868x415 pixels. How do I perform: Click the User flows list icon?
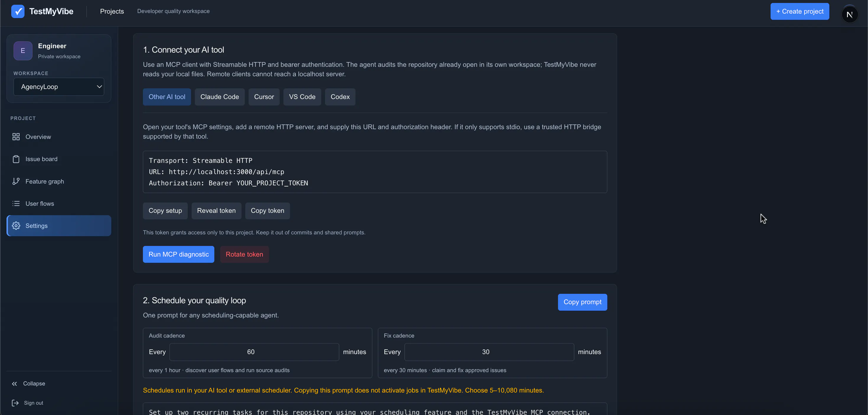tap(16, 203)
